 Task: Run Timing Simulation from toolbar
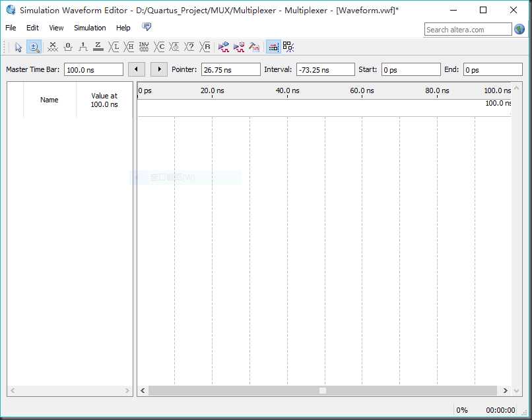pos(239,47)
